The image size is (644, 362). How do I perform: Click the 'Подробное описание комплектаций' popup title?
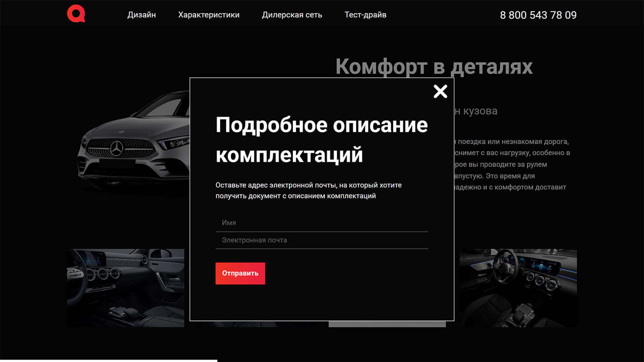coord(322,140)
